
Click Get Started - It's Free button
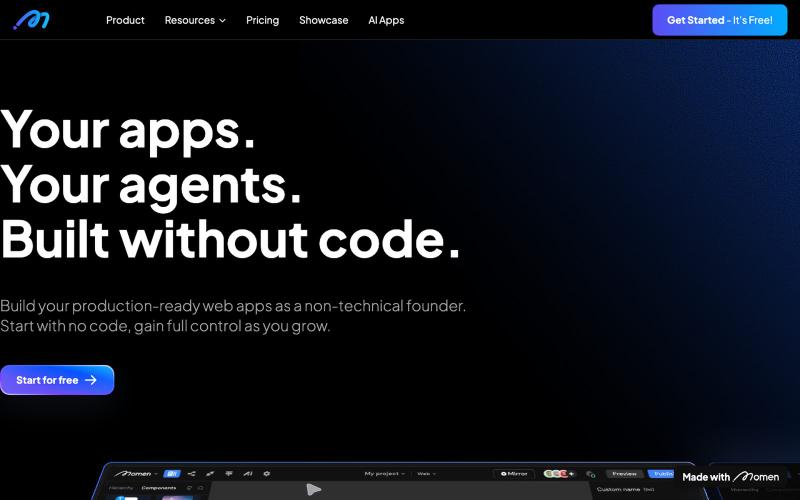point(719,20)
